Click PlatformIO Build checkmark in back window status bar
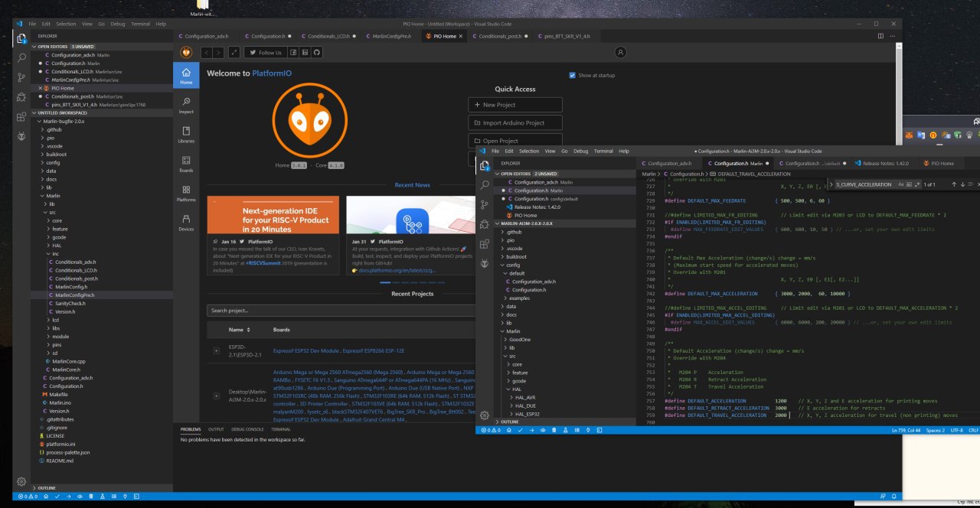This screenshot has width=980, height=508. click(56, 497)
